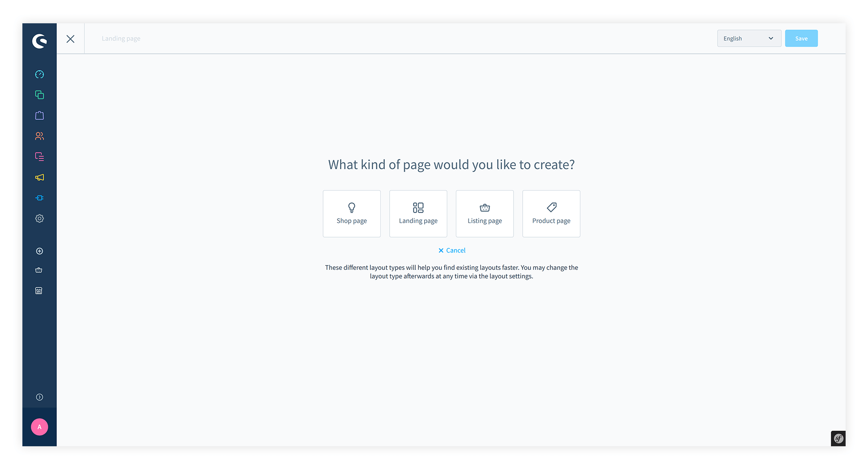Open the Dashboard speedometer icon
868x470 pixels.
pos(39,74)
